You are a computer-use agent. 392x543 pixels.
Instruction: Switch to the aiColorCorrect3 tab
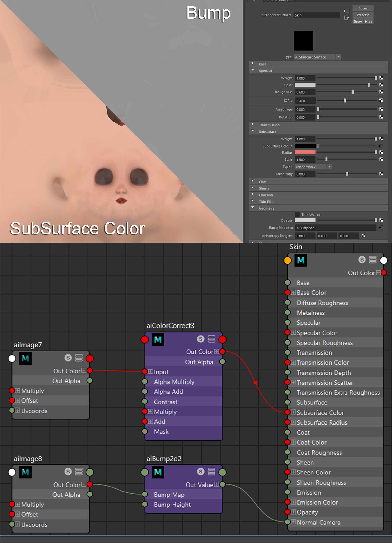279,1
